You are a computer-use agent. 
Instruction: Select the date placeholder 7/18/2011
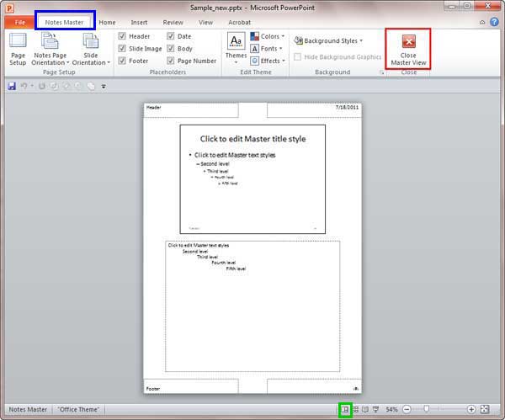(314, 109)
